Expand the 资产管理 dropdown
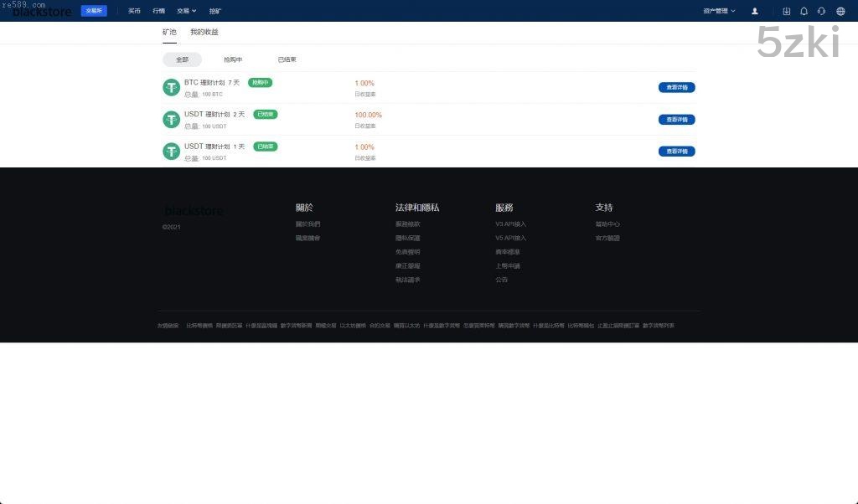Screen dimensions: 858x504 tap(719, 11)
